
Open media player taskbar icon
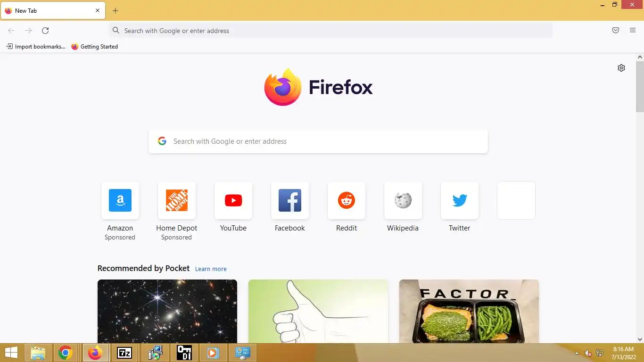[x=213, y=353]
